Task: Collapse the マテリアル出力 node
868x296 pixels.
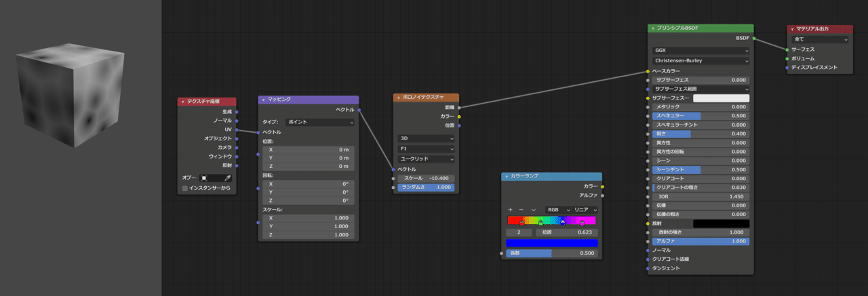Action: (792, 29)
